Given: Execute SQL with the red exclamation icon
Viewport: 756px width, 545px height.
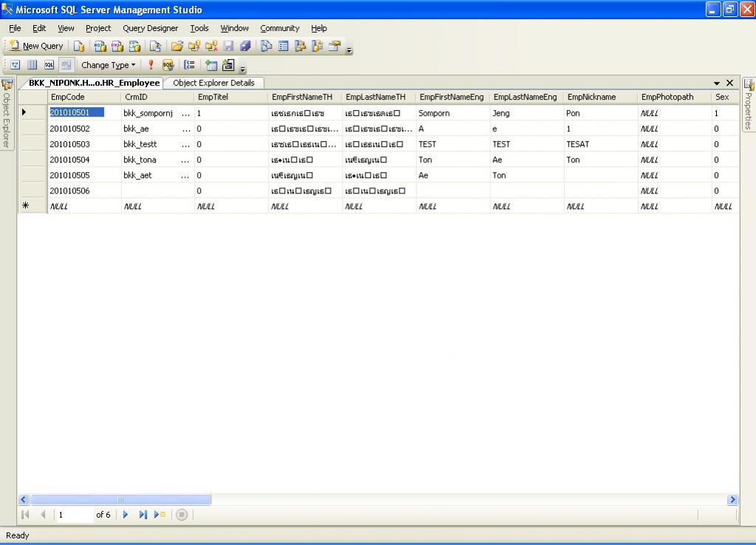Looking at the screenshot, I should [x=151, y=65].
